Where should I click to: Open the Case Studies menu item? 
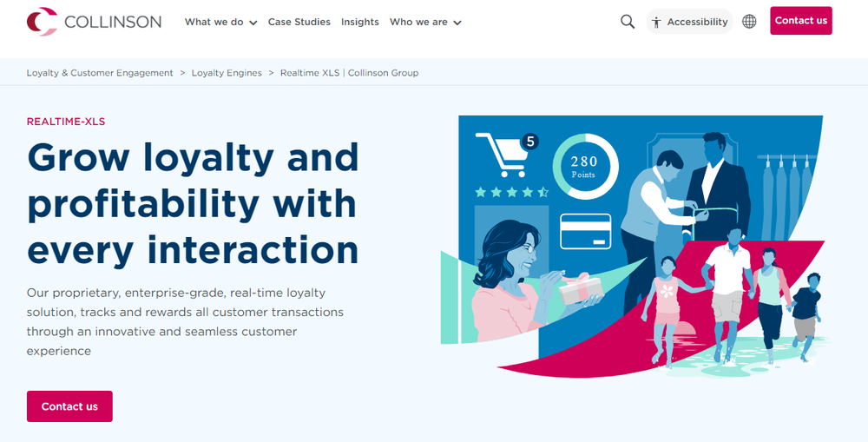[x=299, y=22]
